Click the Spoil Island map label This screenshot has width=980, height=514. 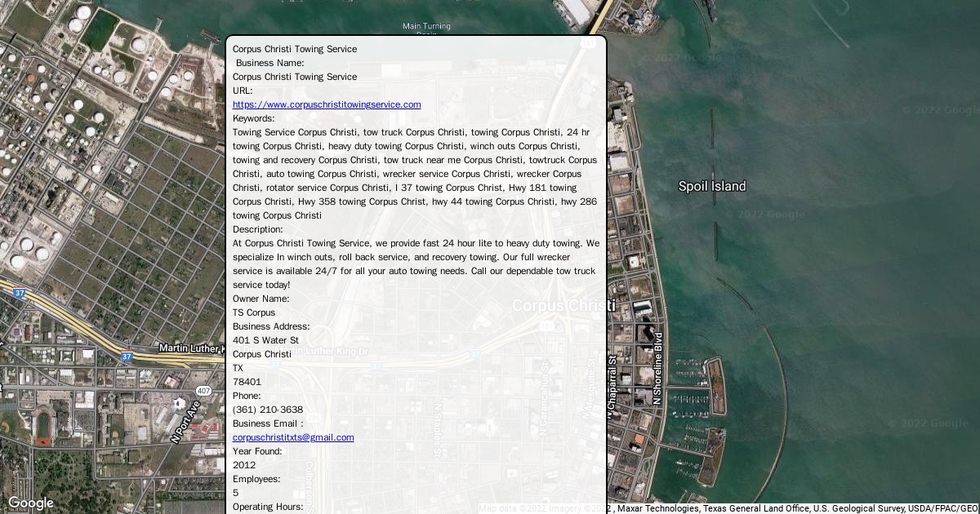click(712, 186)
